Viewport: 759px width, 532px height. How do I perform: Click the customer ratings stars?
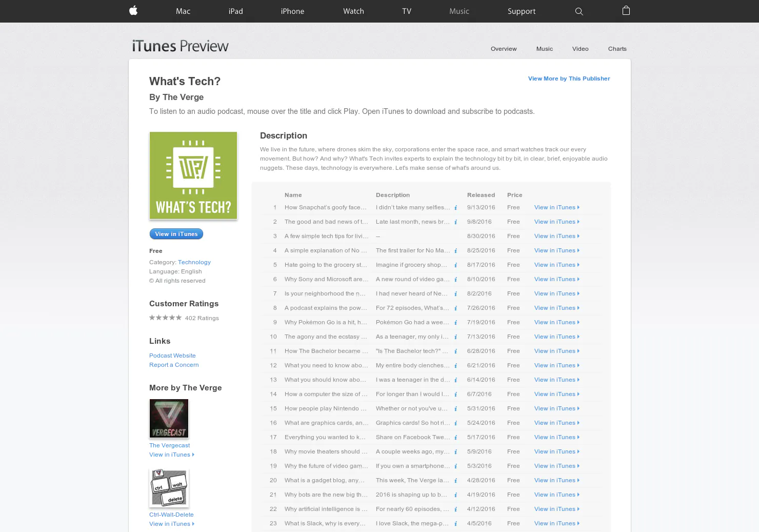165,318
